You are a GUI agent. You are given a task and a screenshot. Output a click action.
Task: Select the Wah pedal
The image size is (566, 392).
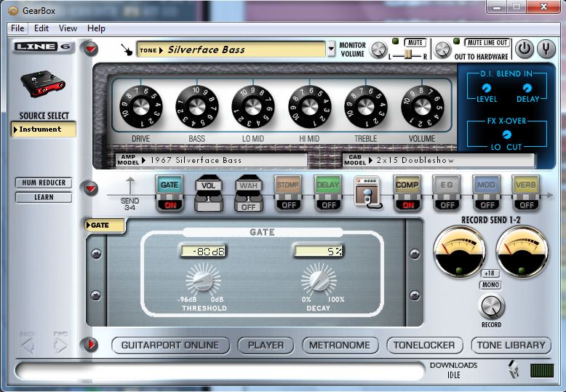pos(249,185)
